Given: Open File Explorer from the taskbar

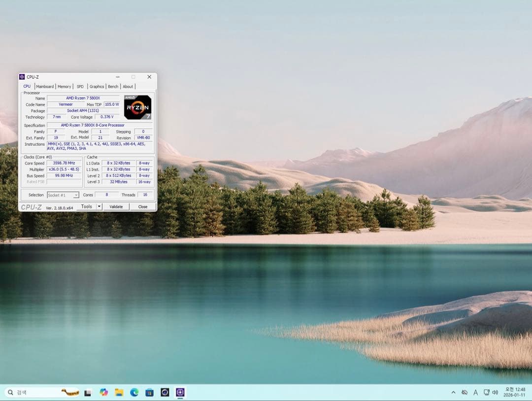Looking at the screenshot, I should pos(119,392).
